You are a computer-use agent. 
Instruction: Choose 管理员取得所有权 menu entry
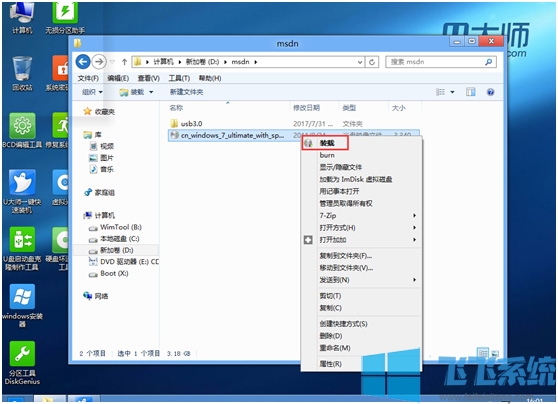coord(361,204)
